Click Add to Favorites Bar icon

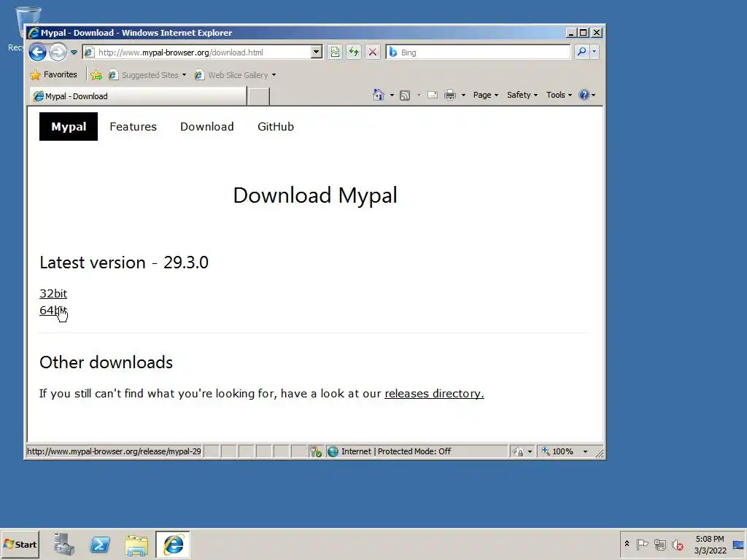(96, 75)
